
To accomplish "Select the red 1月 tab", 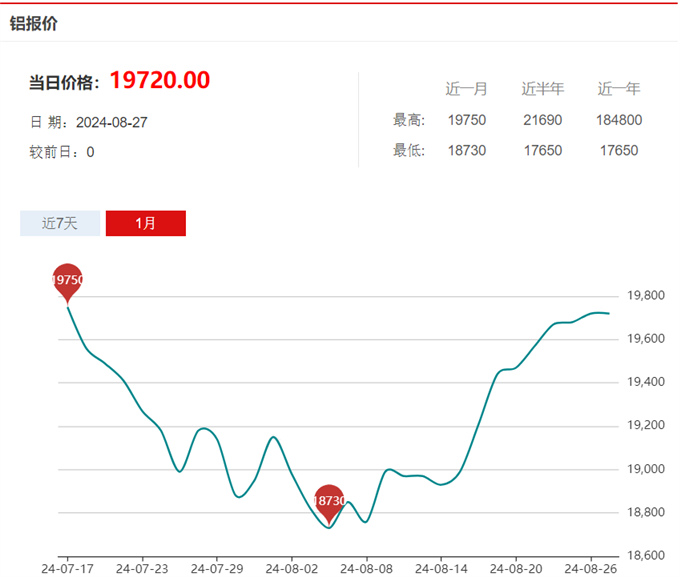I will (146, 224).
